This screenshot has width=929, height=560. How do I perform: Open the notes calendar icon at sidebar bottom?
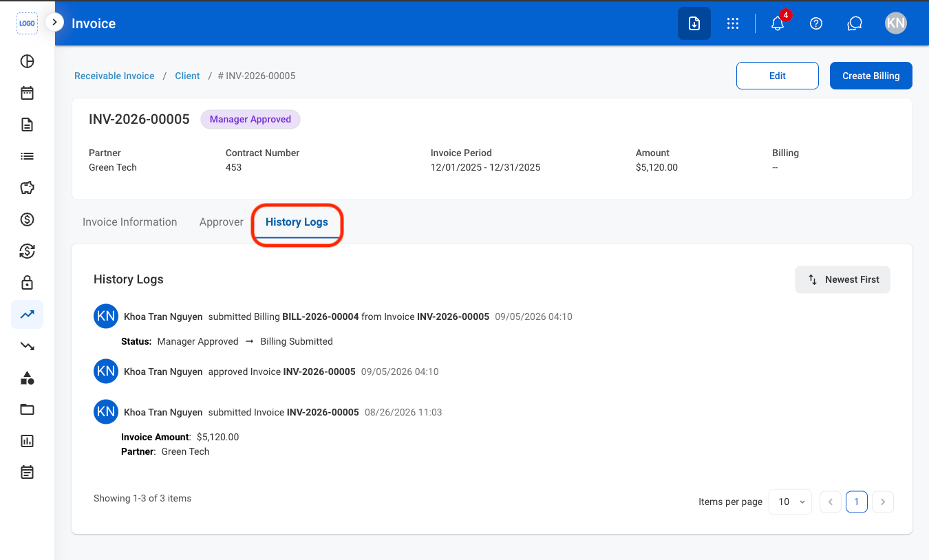27,473
